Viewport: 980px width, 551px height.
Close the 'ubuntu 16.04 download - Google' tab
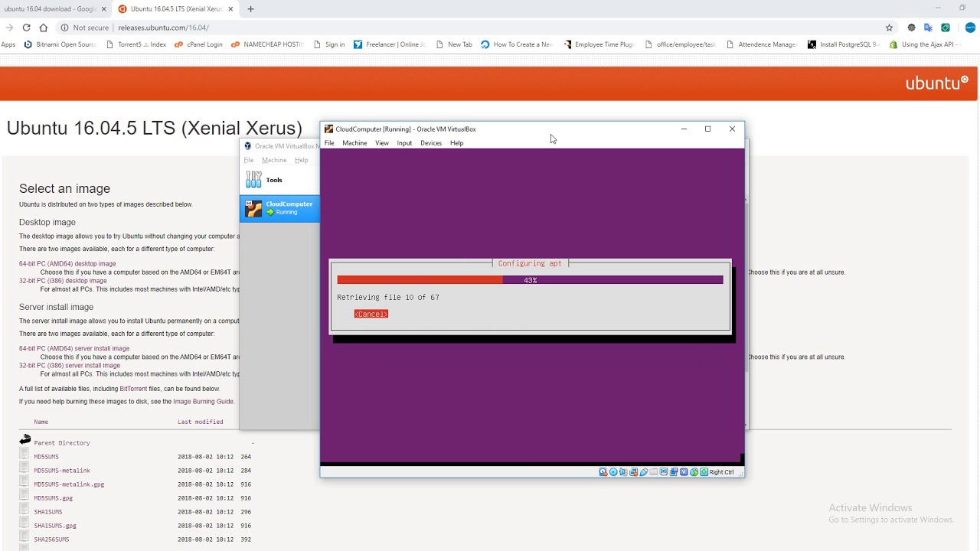click(104, 9)
